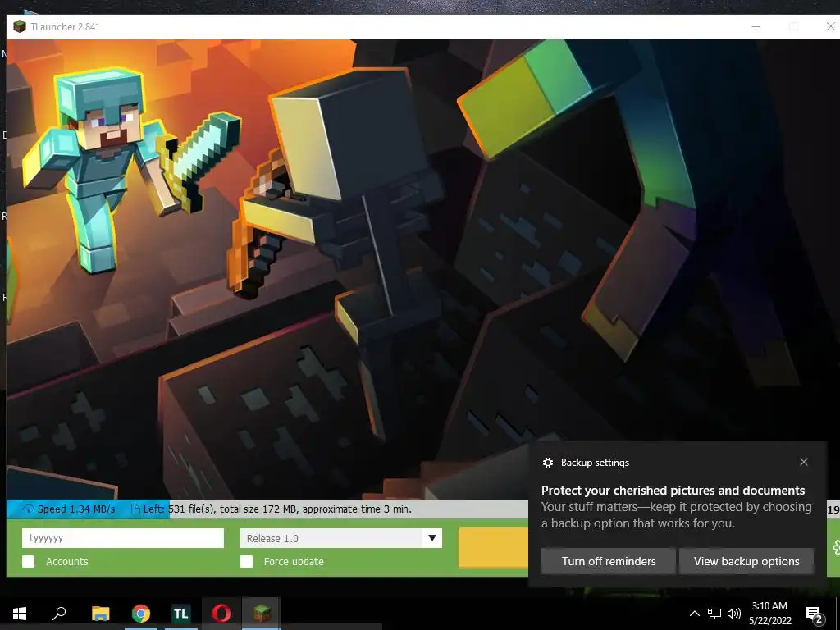Click the download progress bar
The image size is (840, 630).
(x=268, y=509)
